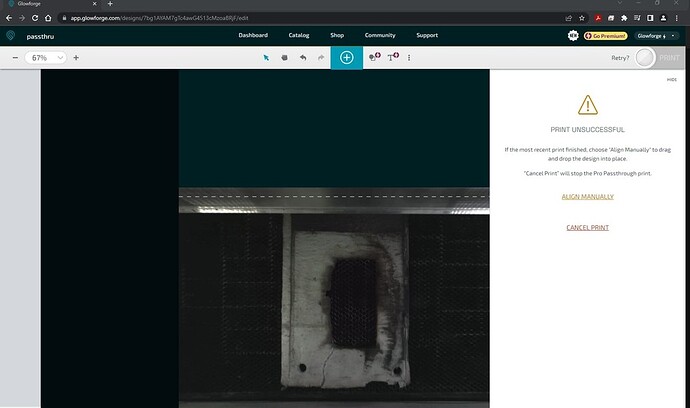
Task: Open the Adobe Acrobat extension
Action: click(x=598, y=18)
